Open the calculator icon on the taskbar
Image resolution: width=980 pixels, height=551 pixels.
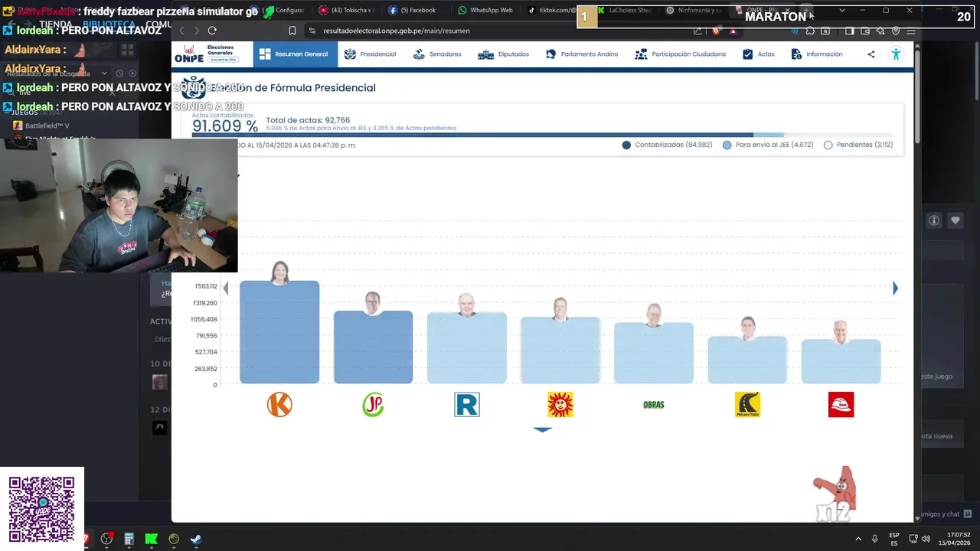[129, 539]
